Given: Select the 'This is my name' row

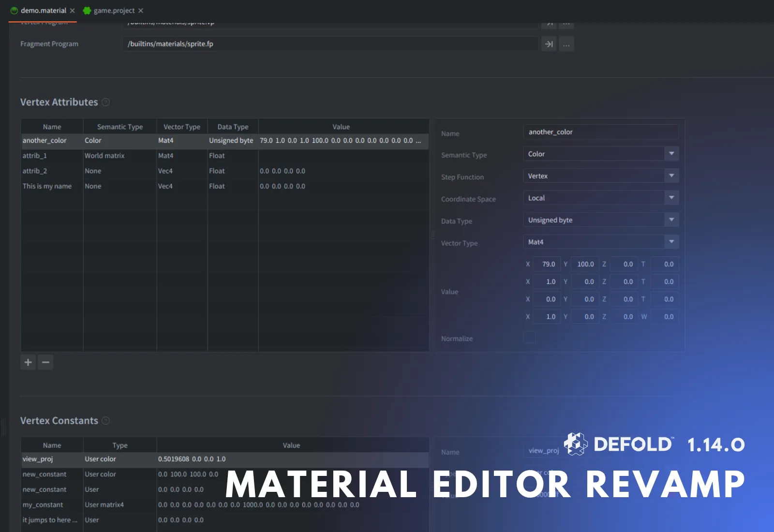Looking at the screenshot, I should [225, 186].
